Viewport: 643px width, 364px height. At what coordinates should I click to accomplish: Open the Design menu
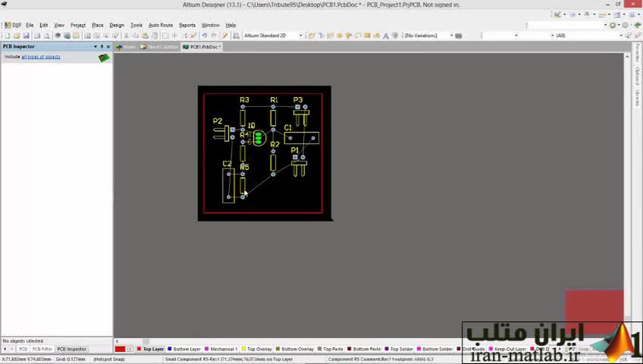pos(117,25)
